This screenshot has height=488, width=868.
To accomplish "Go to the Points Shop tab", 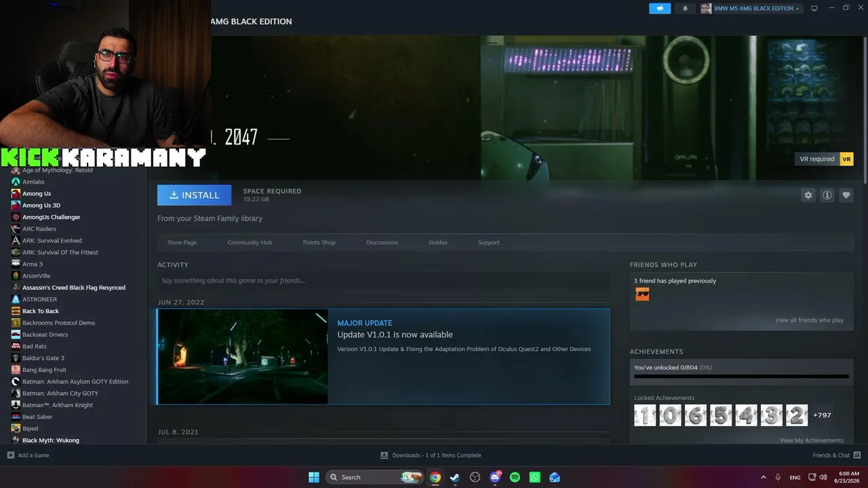I will pyautogui.click(x=319, y=242).
